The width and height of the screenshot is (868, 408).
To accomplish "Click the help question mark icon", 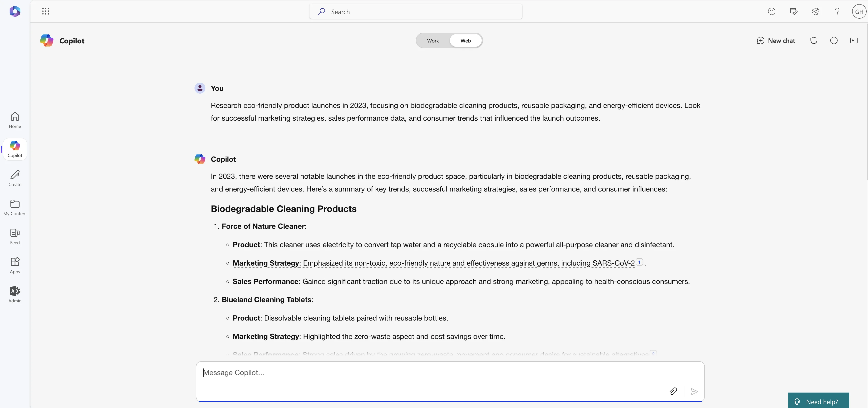I will pos(837,11).
